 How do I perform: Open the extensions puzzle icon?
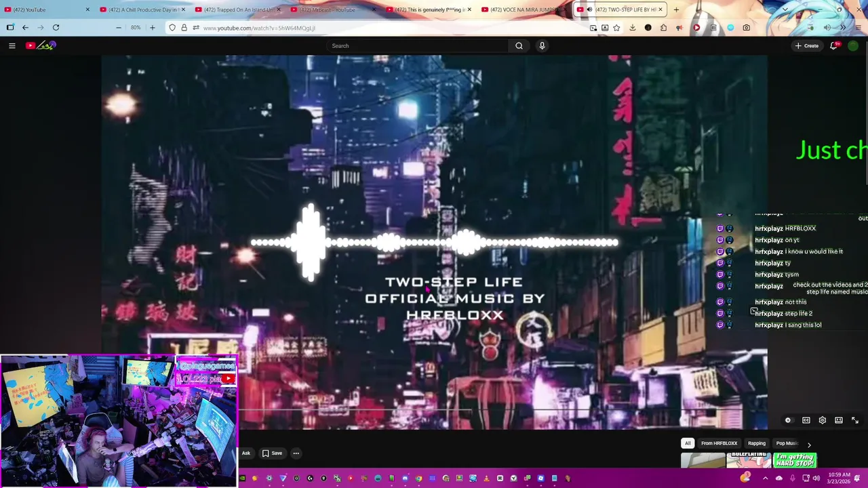click(663, 28)
